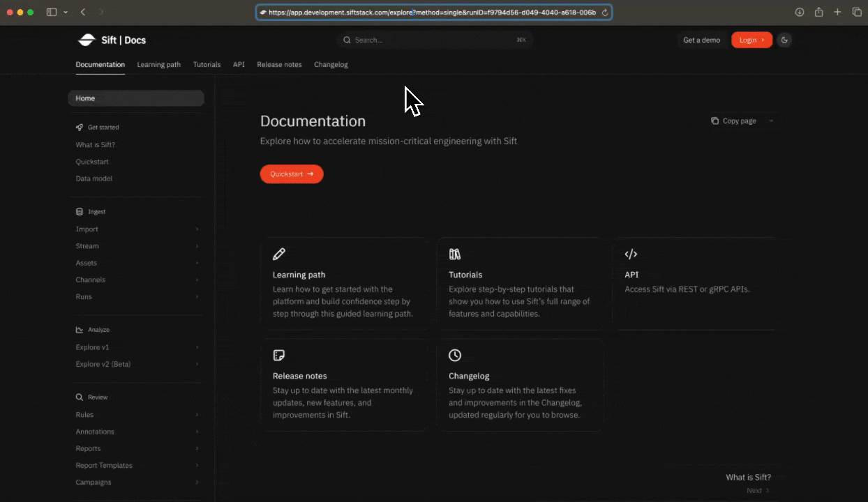This screenshot has width=868, height=502.
Task: Click the Review magnifier icon
Action: pos(80,397)
